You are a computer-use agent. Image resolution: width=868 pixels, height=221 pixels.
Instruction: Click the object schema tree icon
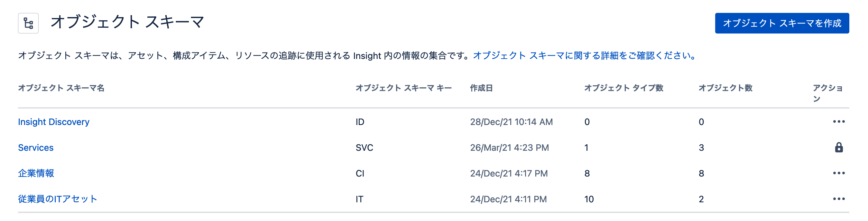pos(28,23)
